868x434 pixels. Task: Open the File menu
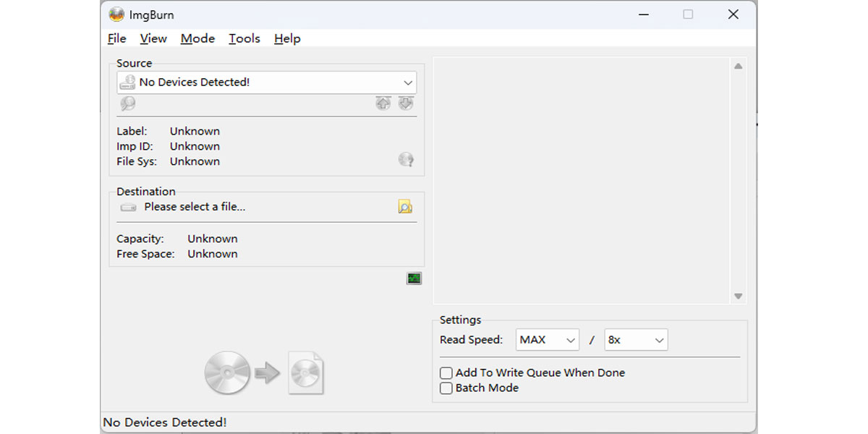116,39
